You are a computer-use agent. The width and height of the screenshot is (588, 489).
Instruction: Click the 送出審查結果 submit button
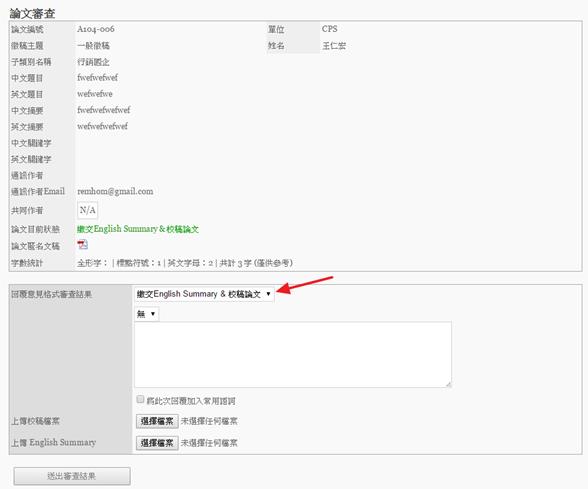coord(72,476)
